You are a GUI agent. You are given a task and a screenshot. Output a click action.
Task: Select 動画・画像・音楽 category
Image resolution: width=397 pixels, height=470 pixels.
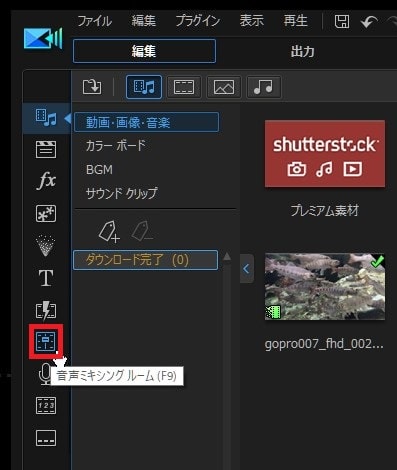[146, 122]
